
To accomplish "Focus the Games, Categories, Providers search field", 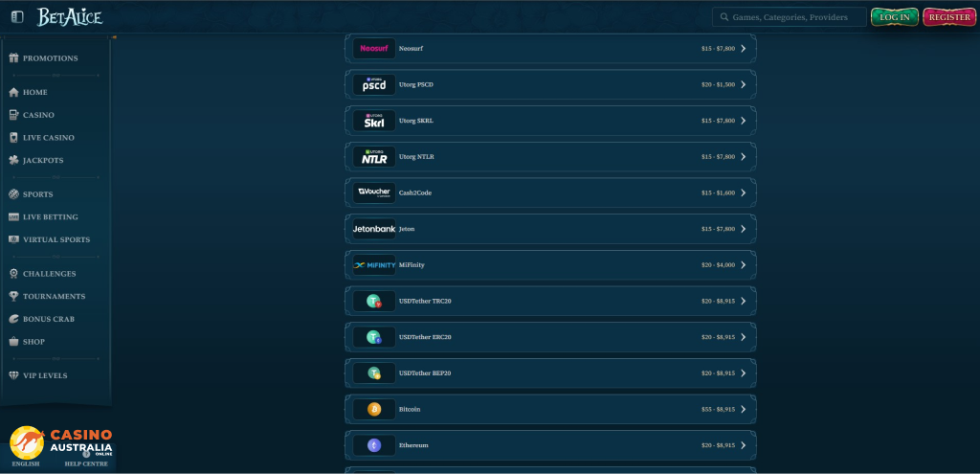I will (790, 17).
